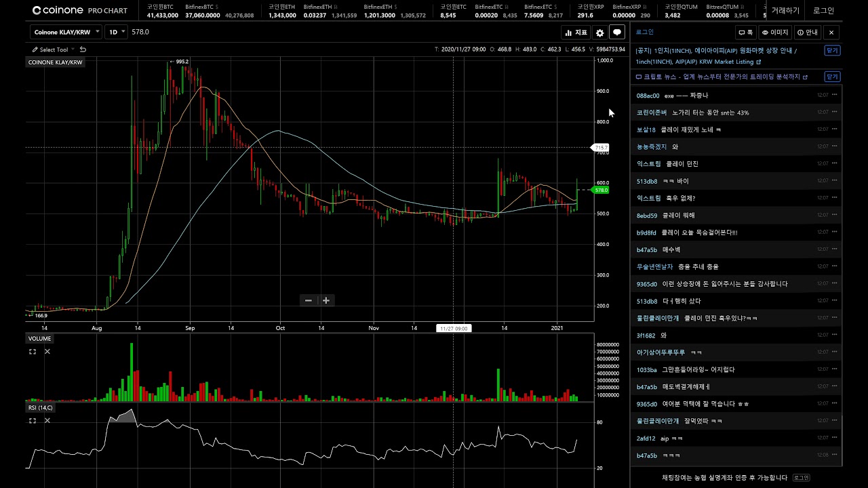Click username 1033ba in chat
This screenshot has width=868, height=488.
[x=646, y=369]
